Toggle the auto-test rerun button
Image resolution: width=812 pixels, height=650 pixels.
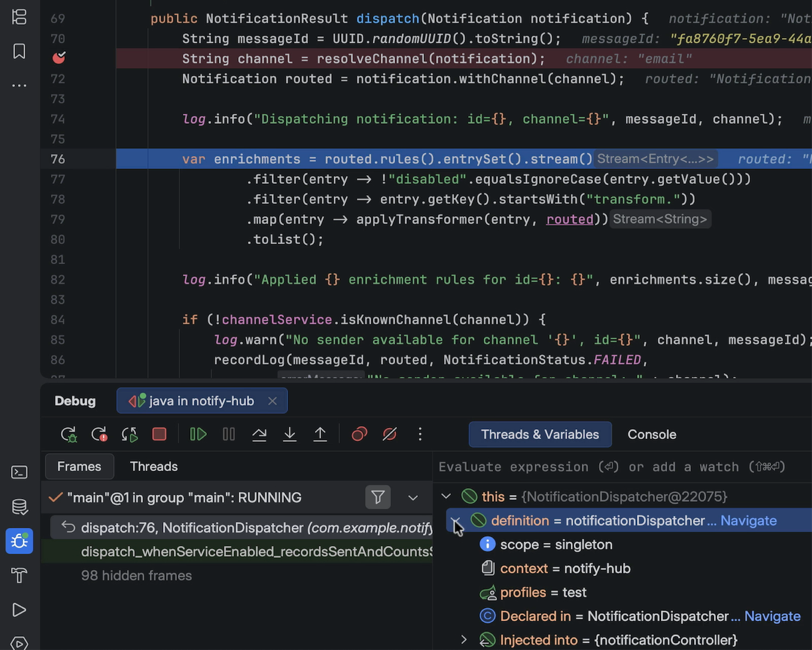[129, 435]
